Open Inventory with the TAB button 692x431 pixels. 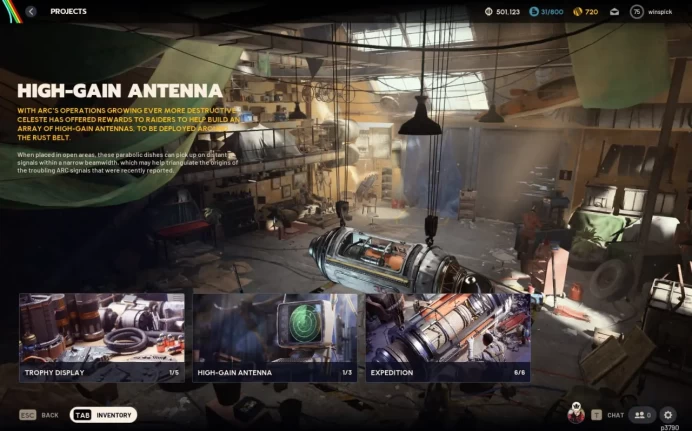click(x=103, y=415)
